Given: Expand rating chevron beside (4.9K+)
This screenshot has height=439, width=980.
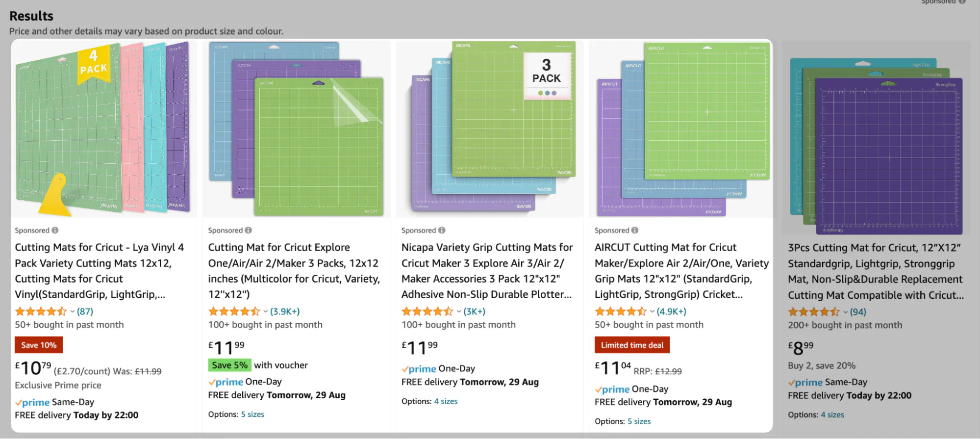Looking at the screenshot, I should click(x=653, y=311).
